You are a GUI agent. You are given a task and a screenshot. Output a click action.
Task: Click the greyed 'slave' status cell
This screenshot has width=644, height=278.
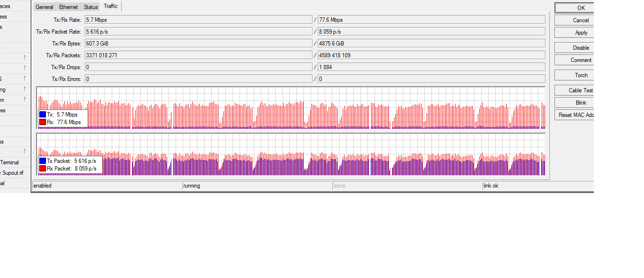[x=407, y=186]
